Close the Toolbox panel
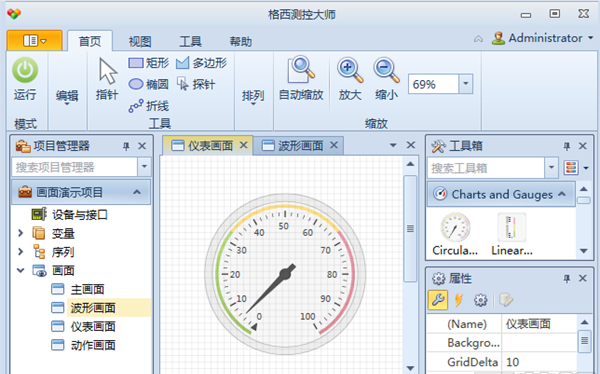The height and width of the screenshot is (374, 600). (x=583, y=146)
